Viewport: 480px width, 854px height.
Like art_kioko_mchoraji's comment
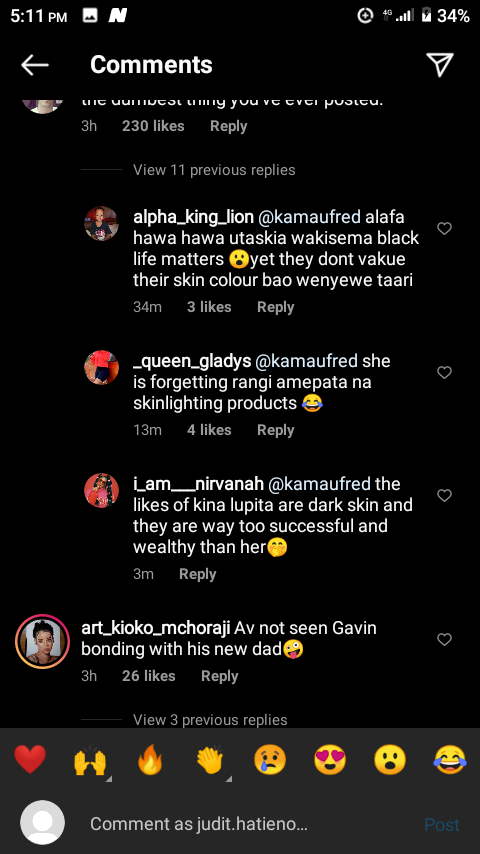point(445,639)
